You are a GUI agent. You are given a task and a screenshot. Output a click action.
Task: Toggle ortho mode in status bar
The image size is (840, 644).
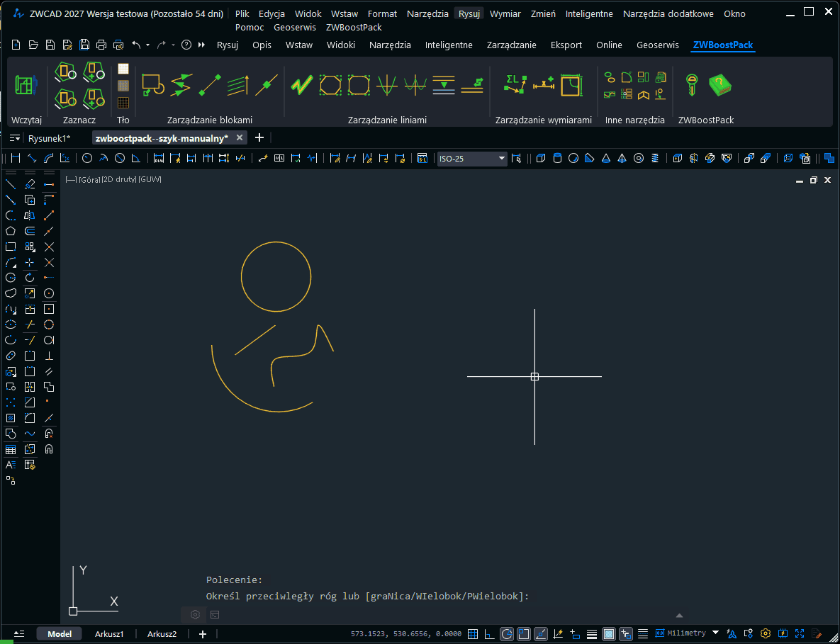[489, 633]
